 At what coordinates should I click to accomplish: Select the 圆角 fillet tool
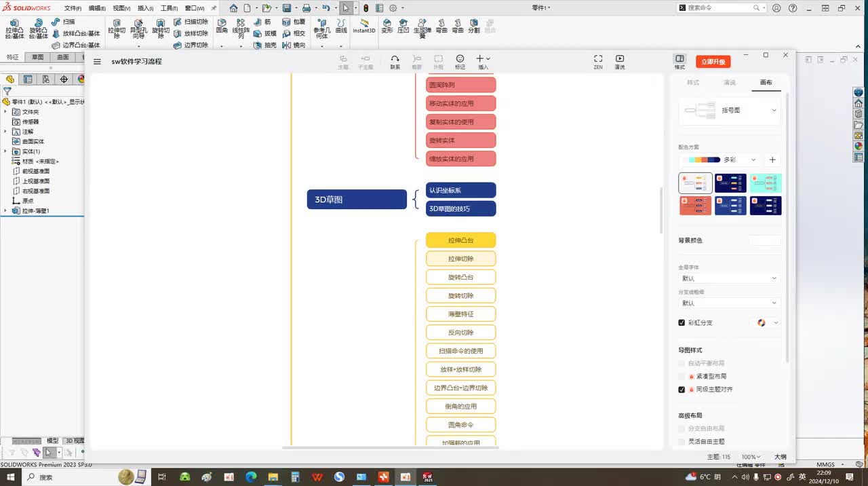[222, 26]
